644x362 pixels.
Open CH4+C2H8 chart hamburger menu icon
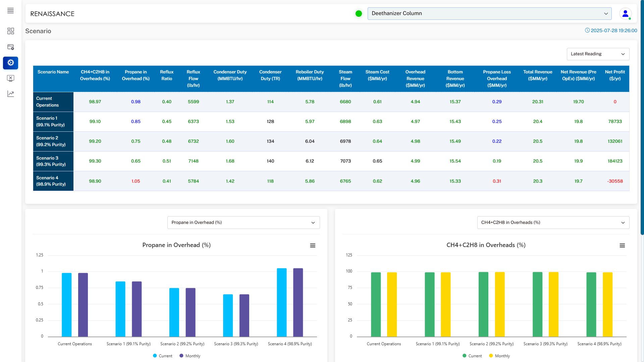pyautogui.click(x=622, y=246)
